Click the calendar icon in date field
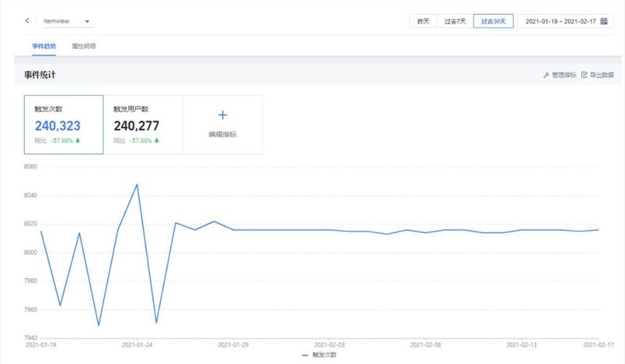This screenshot has width=625, height=364. click(604, 21)
